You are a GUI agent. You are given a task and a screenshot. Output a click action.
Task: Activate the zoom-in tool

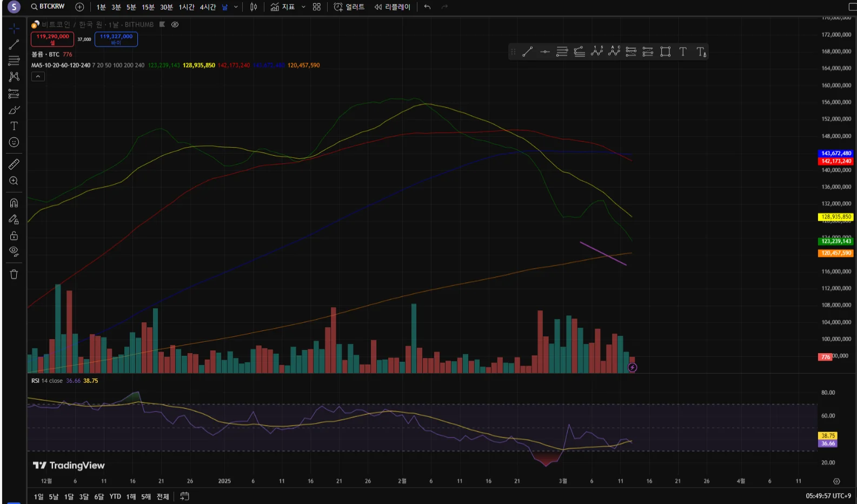point(14,181)
